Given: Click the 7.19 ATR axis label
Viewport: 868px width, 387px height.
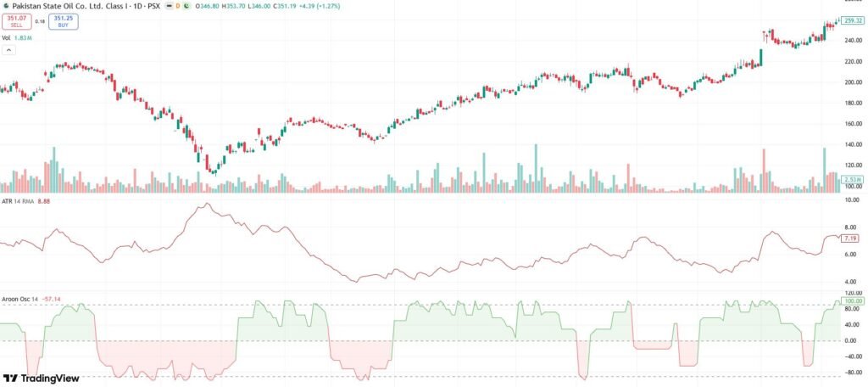Looking at the screenshot, I should (851, 238).
